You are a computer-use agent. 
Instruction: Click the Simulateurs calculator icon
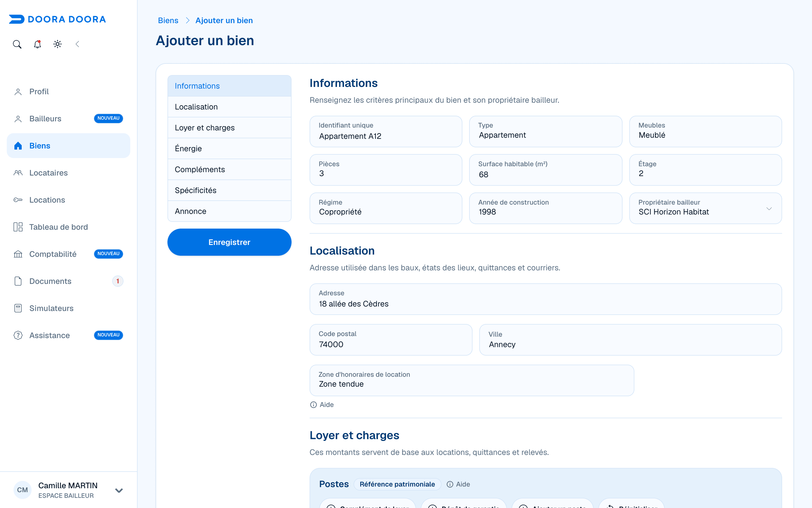pos(18,308)
